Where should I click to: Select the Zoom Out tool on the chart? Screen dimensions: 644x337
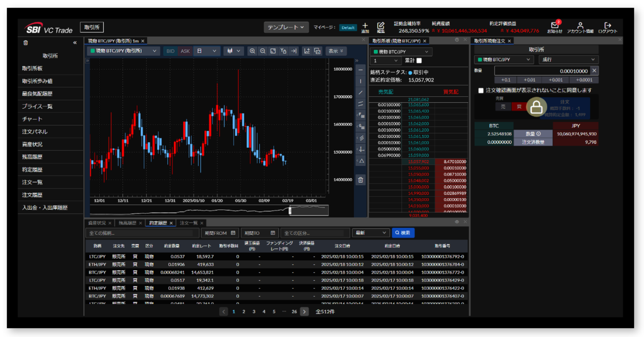pos(262,51)
